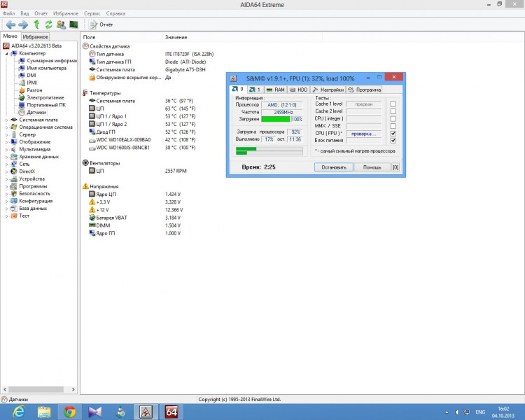The image size is (525, 420).
Task: Switch to the Избранное sidebar tab
Action: coord(36,36)
